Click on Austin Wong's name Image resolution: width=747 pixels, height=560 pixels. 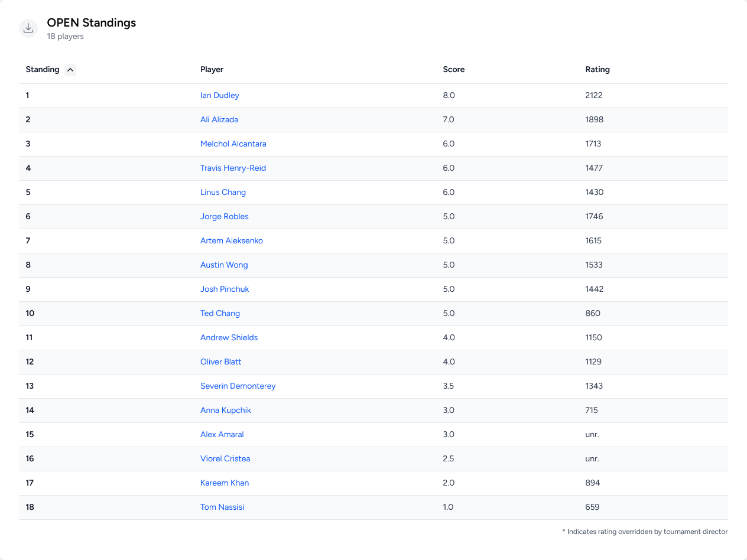[224, 265]
